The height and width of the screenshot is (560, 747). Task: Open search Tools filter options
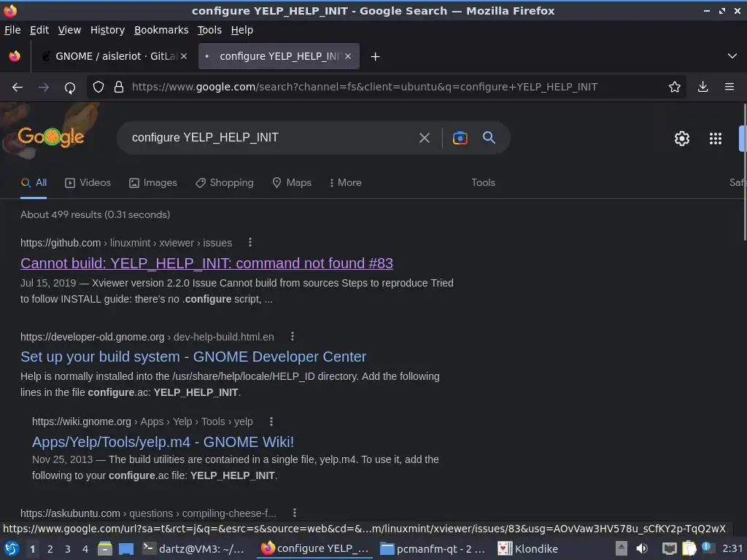click(x=483, y=183)
